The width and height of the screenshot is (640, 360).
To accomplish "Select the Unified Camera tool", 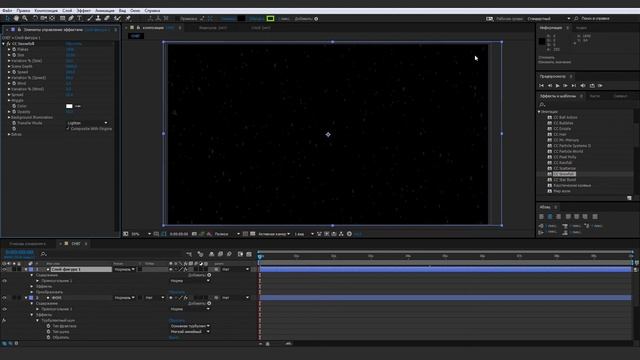I will 44,18.
